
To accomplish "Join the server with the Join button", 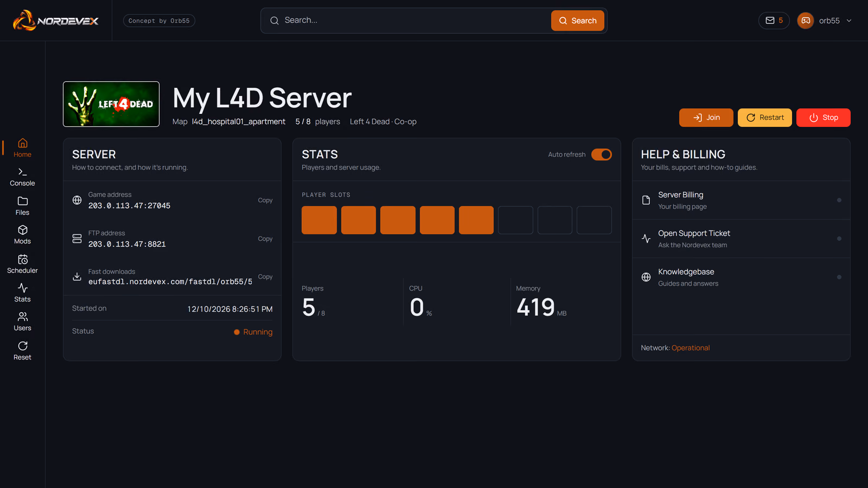I will (x=706, y=118).
